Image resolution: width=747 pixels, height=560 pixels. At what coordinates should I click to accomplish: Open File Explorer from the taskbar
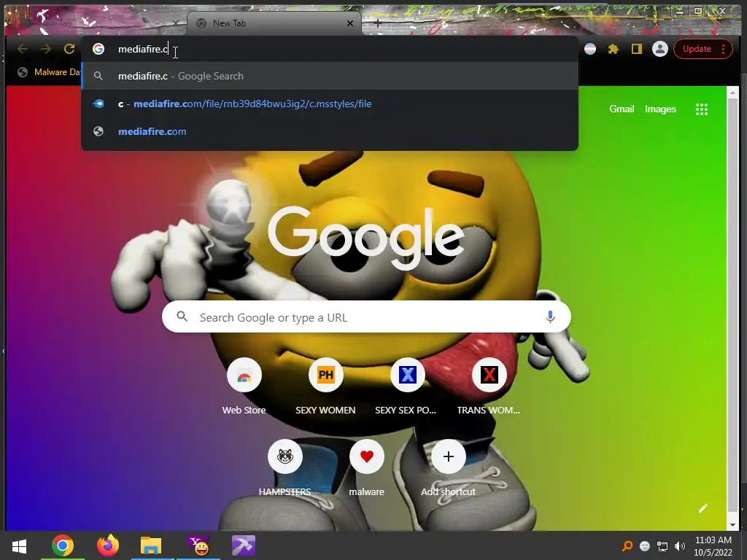point(151,545)
